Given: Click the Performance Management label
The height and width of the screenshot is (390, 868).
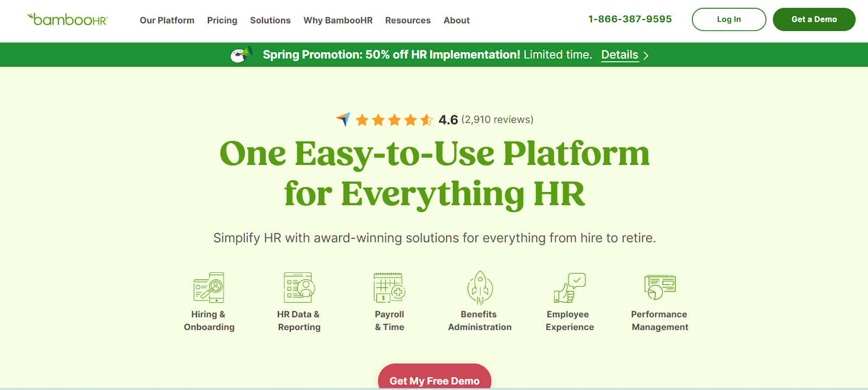Looking at the screenshot, I should point(660,321).
